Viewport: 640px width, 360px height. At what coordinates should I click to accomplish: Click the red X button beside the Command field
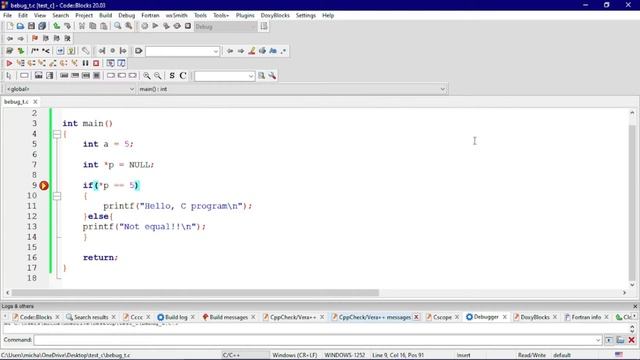(x=632, y=340)
